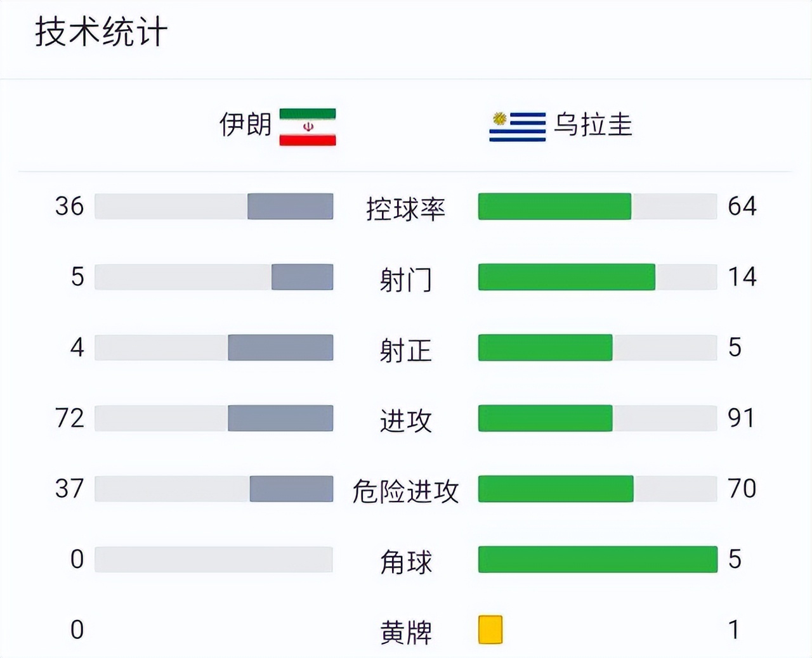Click Uruguay's green attacks bar
This screenshot has height=658, width=812.
point(545,418)
